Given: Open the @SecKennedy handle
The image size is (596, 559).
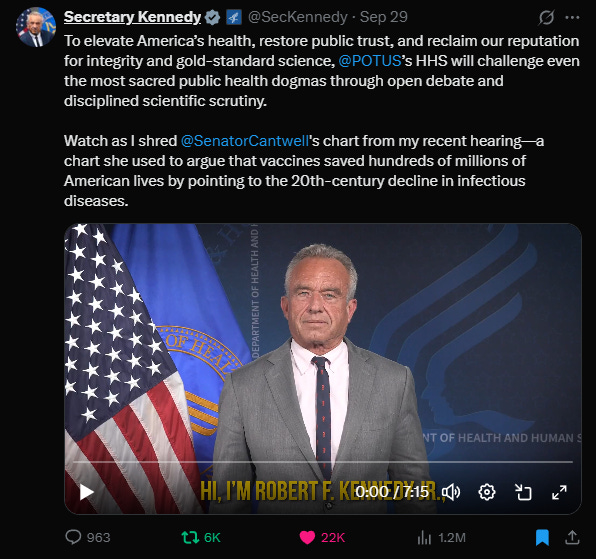Looking at the screenshot, I should pyautogui.click(x=297, y=17).
